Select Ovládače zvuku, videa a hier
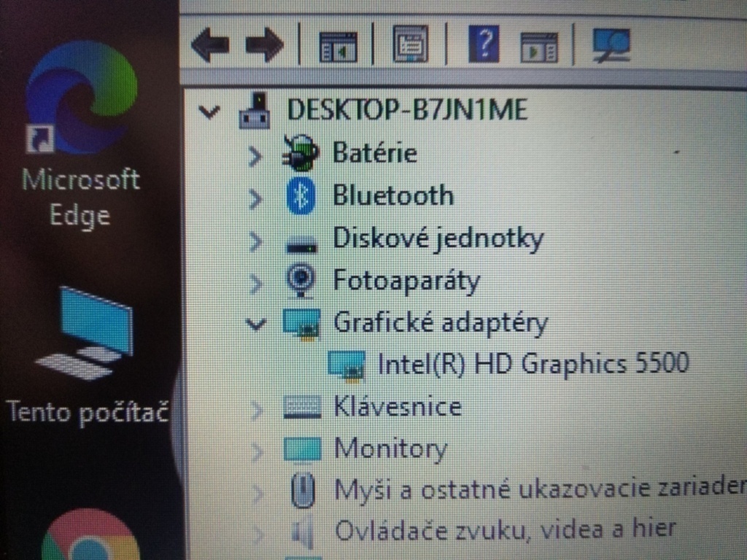 (x=505, y=529)
